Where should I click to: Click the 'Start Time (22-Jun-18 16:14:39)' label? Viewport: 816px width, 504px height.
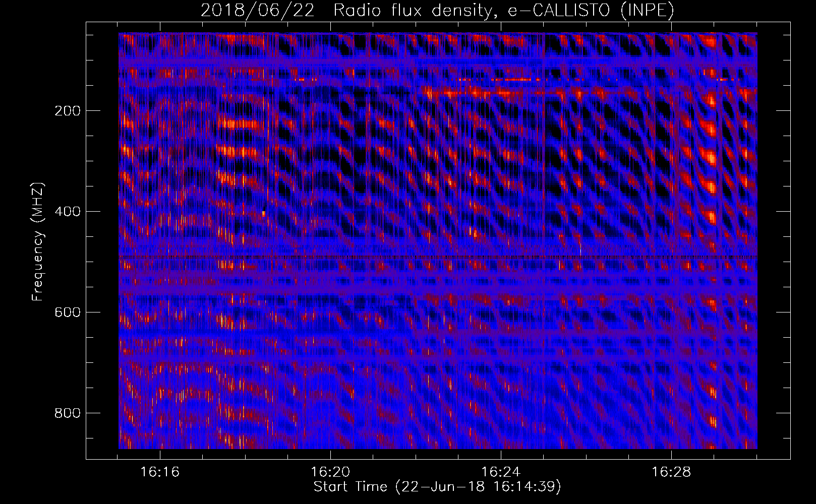(437, 487)
